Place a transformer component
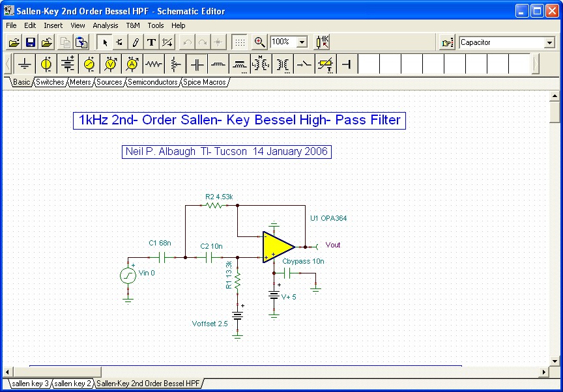The height and width of the screenshot is (392, 563). tap(283, 64)
